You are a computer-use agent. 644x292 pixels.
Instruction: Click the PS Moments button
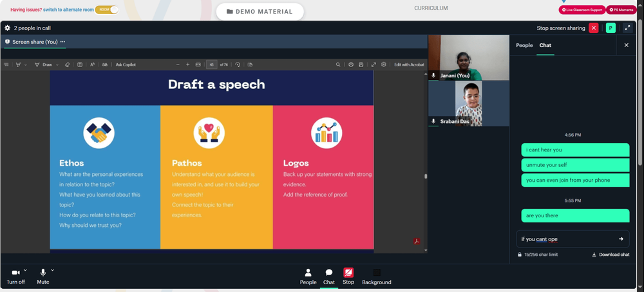click(621, 10)
